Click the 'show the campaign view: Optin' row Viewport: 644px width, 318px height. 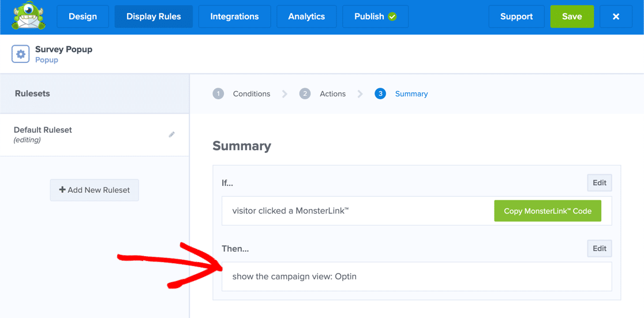pos(417,276)
